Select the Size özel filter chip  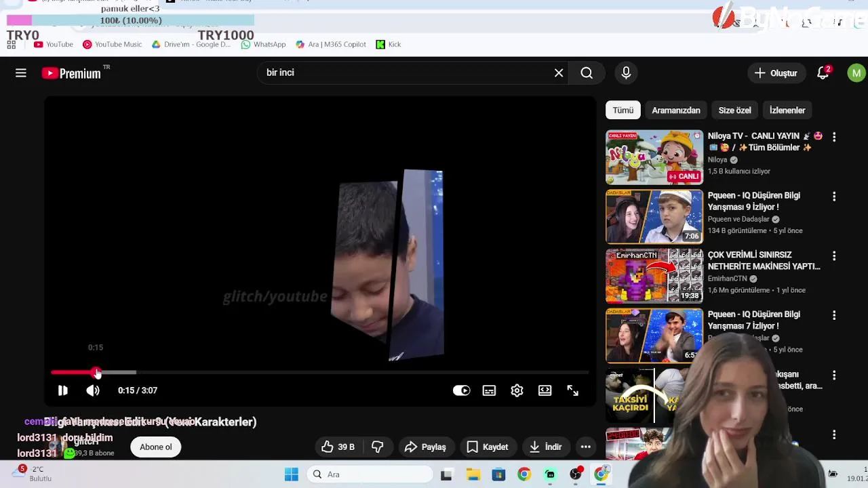coord(734,110)
